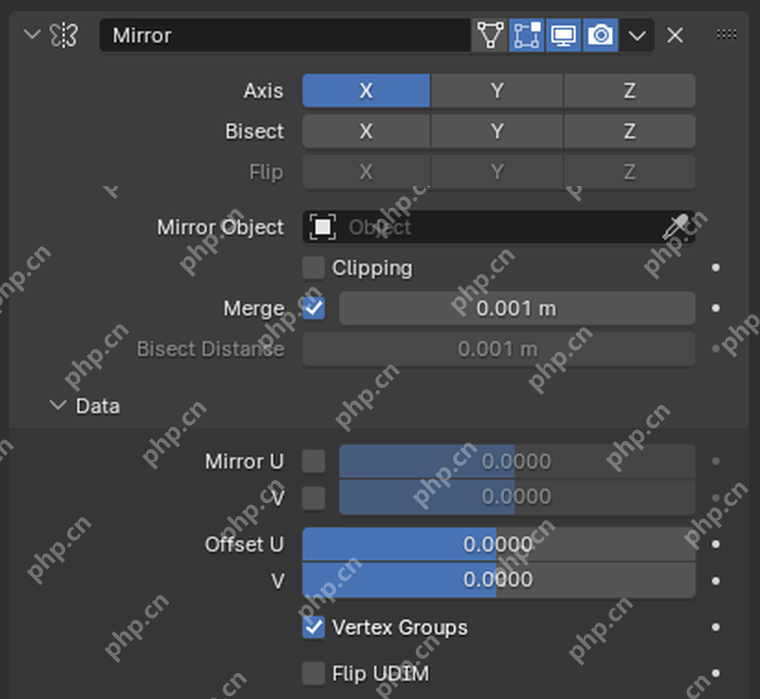
Task: Click the object icon in Mirror Object field
Action: (322, 227)
